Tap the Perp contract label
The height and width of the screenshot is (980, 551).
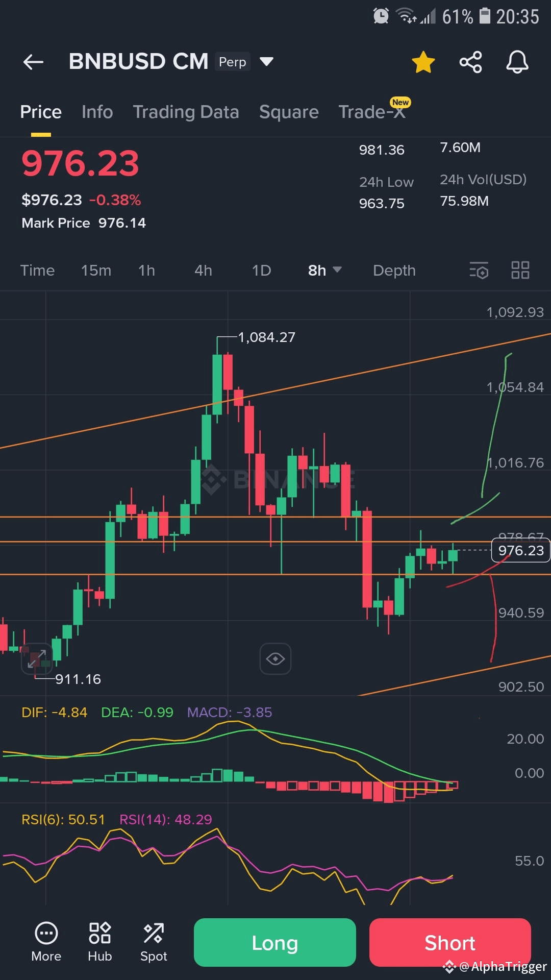coord(233,62)
